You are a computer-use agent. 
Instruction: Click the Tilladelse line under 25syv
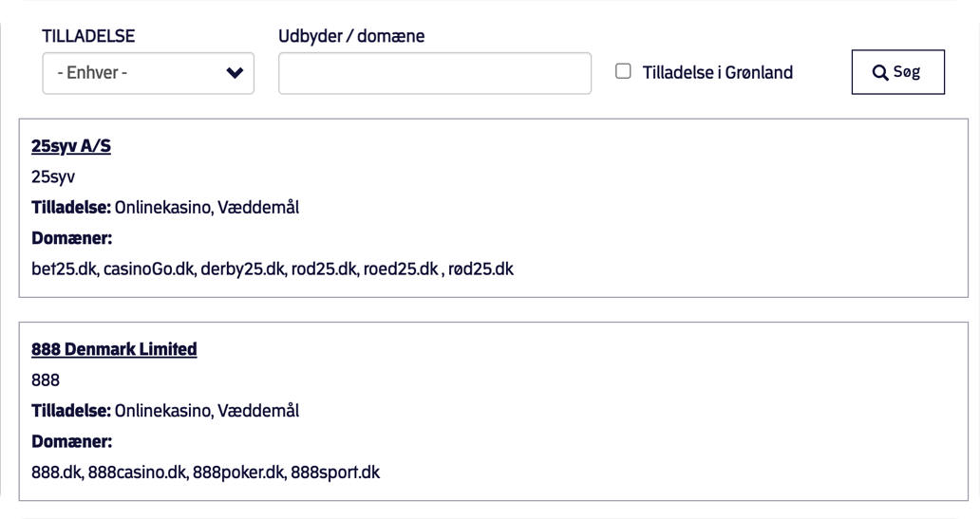[165, 207]
